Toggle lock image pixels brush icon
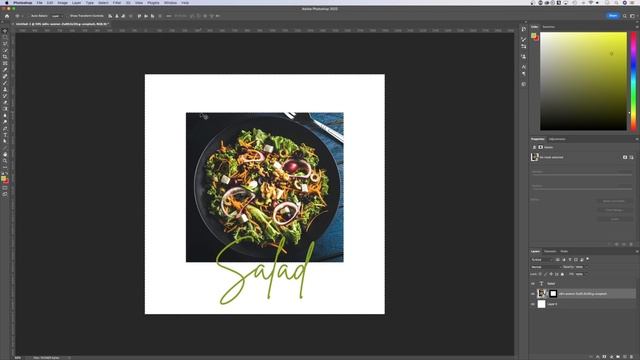The height and width of the screenshot is (360, 640). pyautogui.click(x=545, y=274)
